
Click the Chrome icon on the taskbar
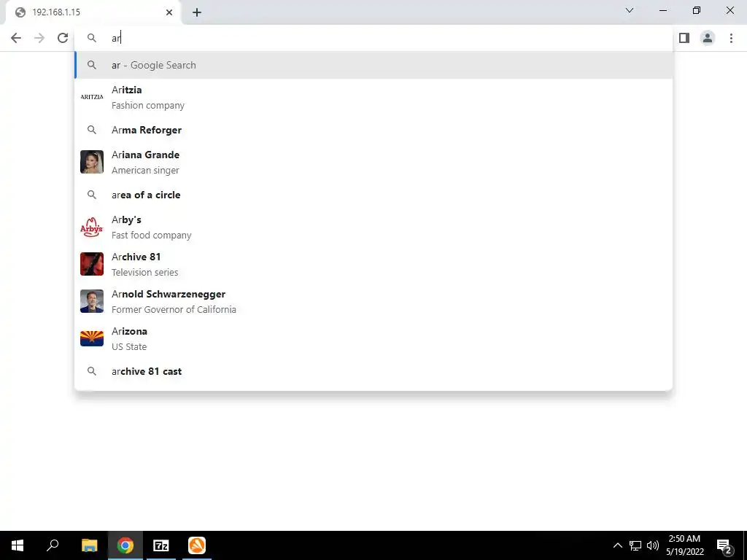[125, 545]
